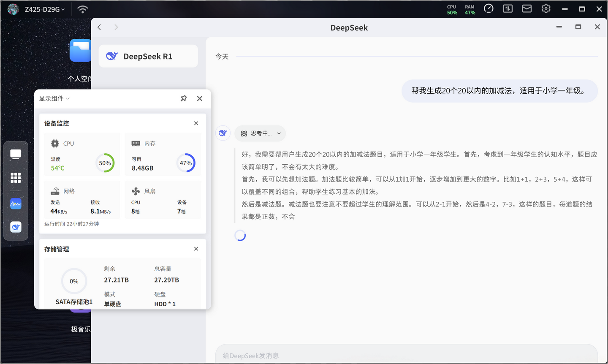Image resolution: width=608 pixels, height=364 pixels.
Task: Expand the Z425-D29G device dropdown
Action: coord(44,9)
